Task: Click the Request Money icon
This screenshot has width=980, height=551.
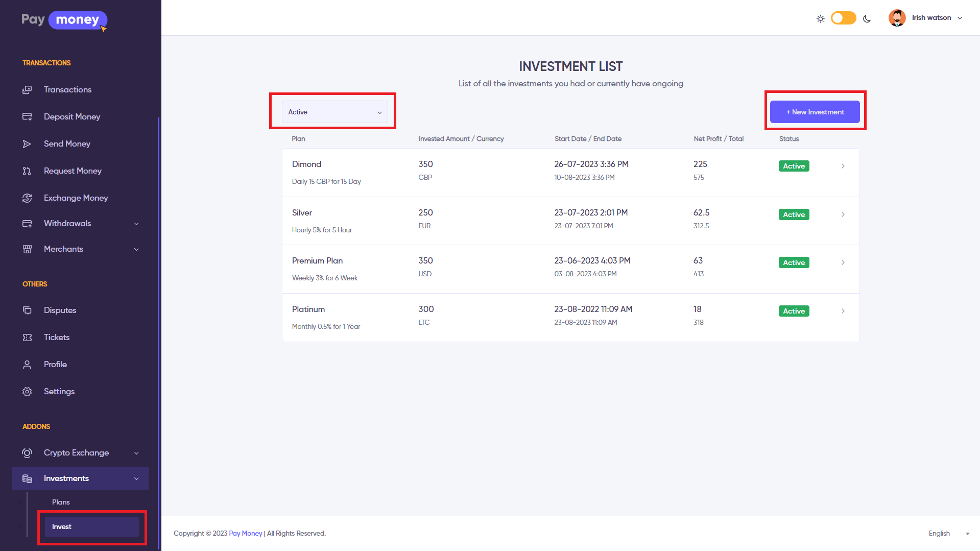Action: (x=27, y=171)
